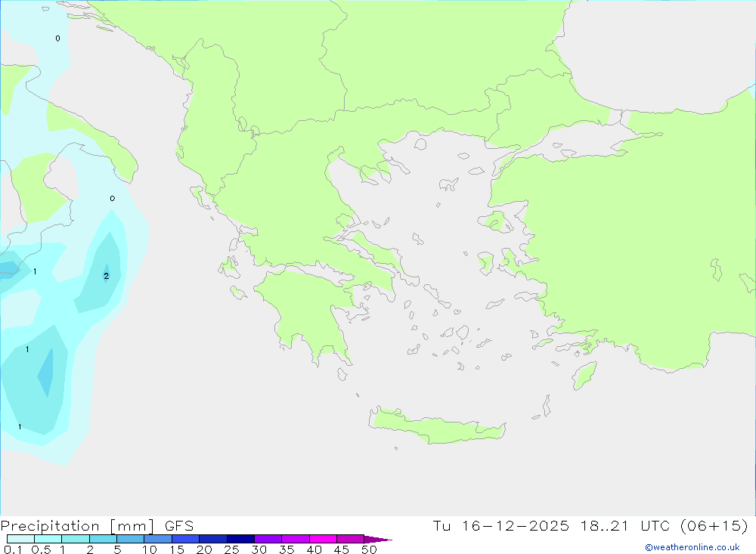The height and width of the screenshot is (554, 756).
Task: Select the 2–5 mm legend swatch
Action: coord(103,539)
